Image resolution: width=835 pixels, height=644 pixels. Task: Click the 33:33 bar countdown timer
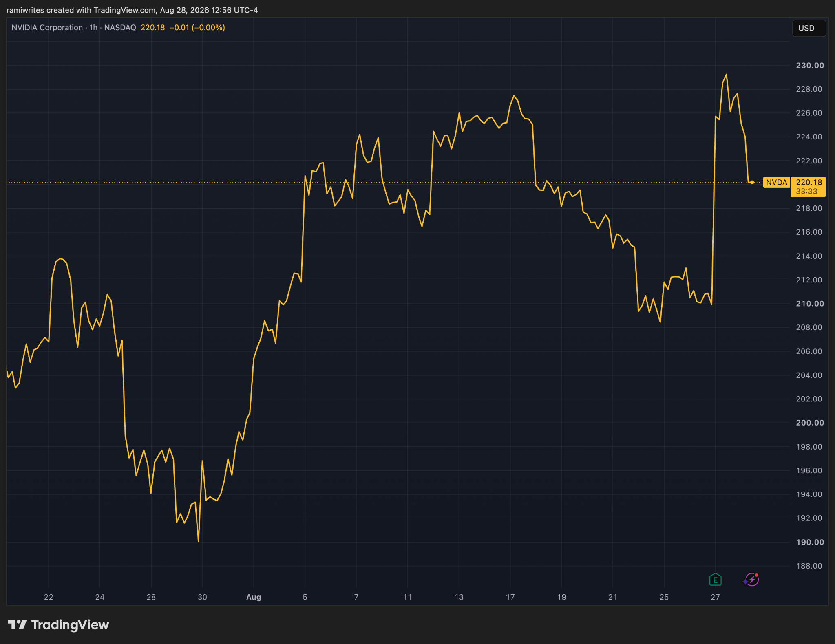click(806, 191)
